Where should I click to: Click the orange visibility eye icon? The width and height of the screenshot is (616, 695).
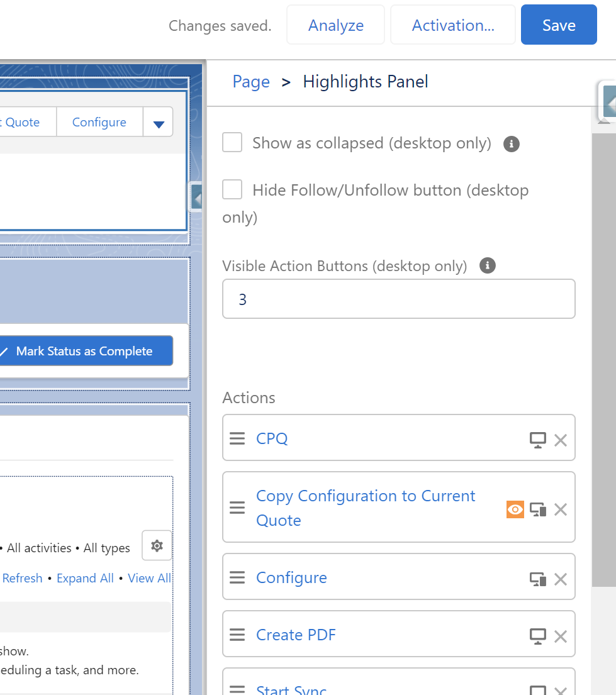[x=515, y=509]
